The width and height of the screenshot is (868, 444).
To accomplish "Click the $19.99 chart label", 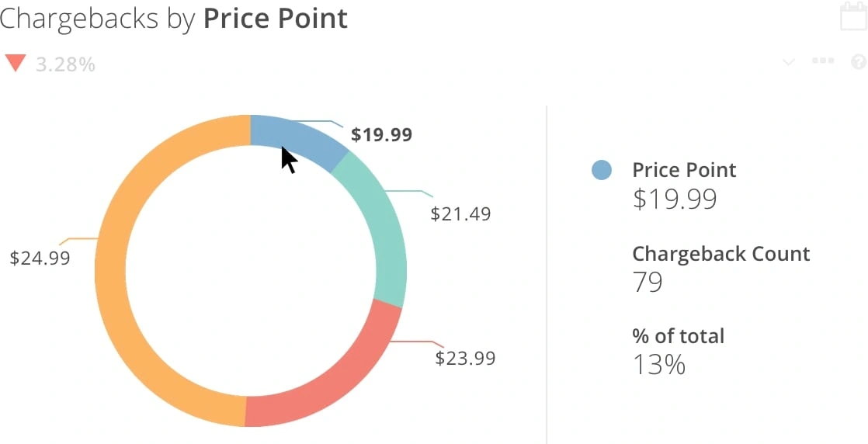I will tap(381, 135).
